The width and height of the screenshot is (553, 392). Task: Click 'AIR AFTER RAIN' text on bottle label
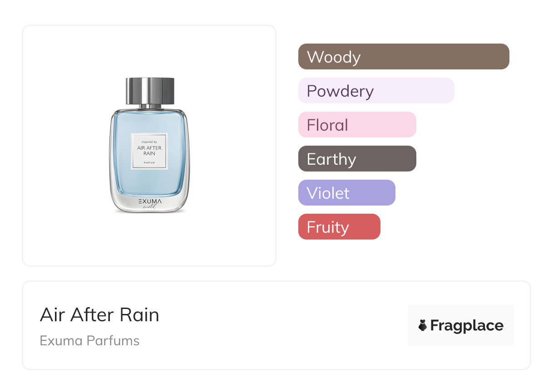pyautogui.click(x=149, y=151)
